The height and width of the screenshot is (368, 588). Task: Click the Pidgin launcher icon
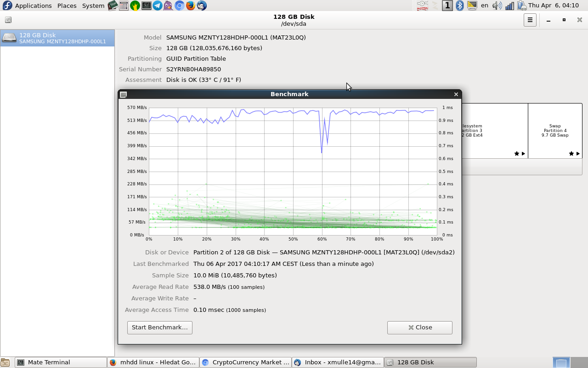coord(169,6)
